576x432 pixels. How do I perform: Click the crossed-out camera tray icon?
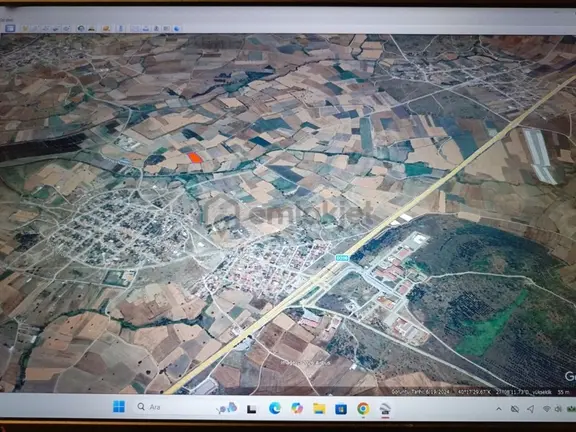pyautogui.click(x=515, y=408)
